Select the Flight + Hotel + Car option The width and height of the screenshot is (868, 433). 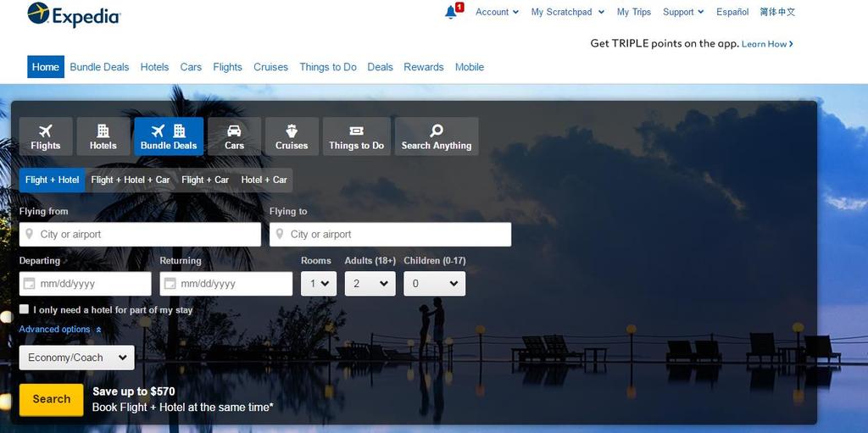130,180
